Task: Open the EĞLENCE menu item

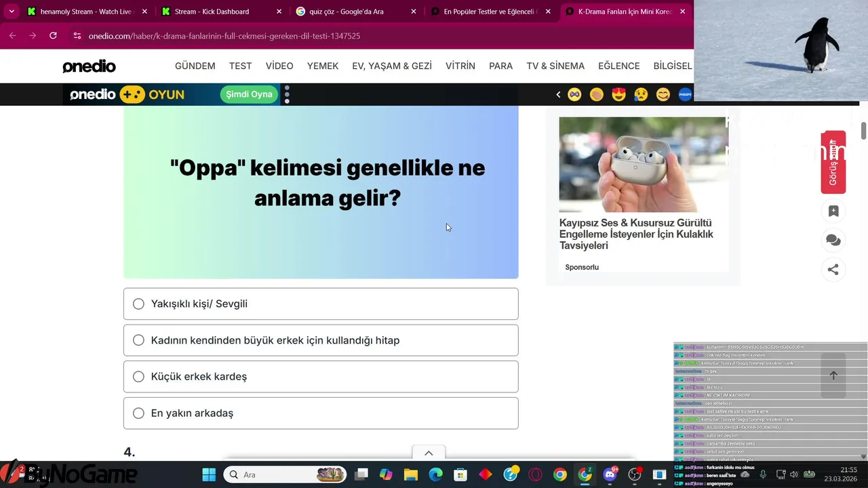Action: (619, 66)
